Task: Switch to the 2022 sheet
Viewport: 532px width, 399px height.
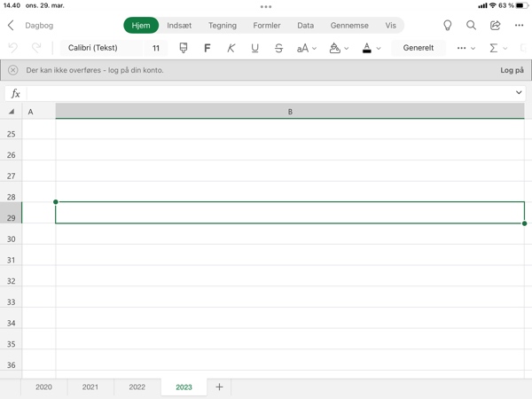Action: [x=137, y=387]
